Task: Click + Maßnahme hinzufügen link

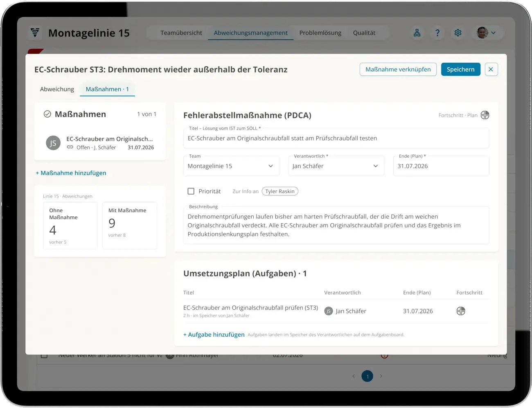Action: tap(71, 173)
